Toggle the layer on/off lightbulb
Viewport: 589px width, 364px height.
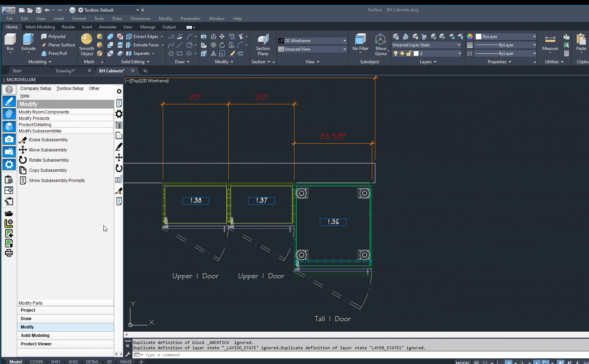396,53
